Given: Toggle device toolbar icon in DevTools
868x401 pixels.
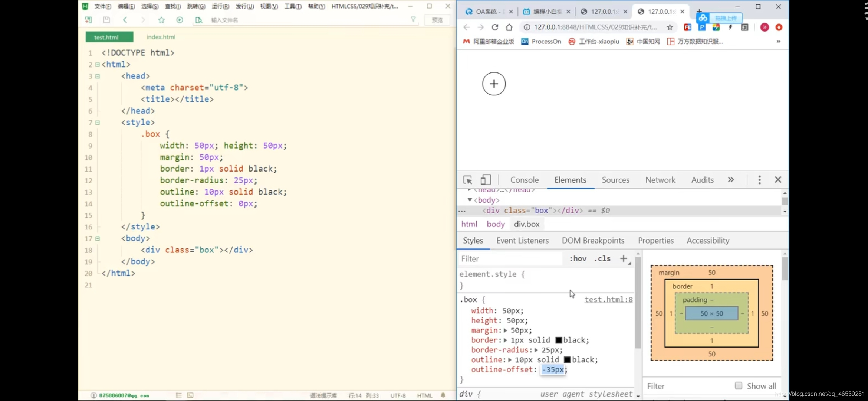Looking at the screenshot, I should click(x=485, y=180).
